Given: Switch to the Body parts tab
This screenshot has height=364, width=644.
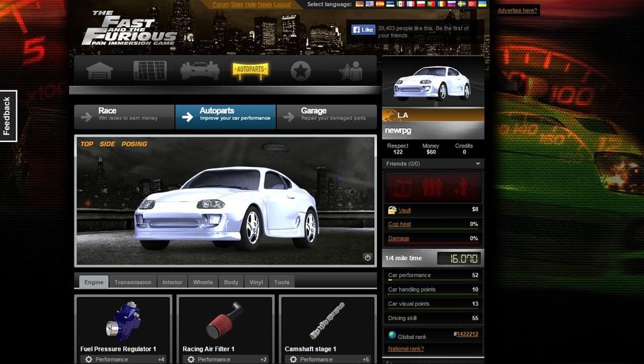Looking at the screenshot, I should [x=231, y=282].
